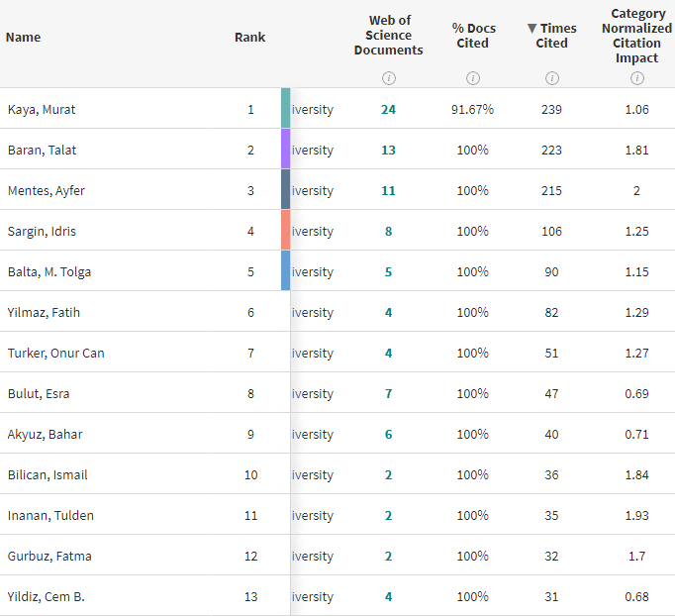Open Kaya, Murat's 24 documents link
The image size is (675, 616).
coord(388,109)
